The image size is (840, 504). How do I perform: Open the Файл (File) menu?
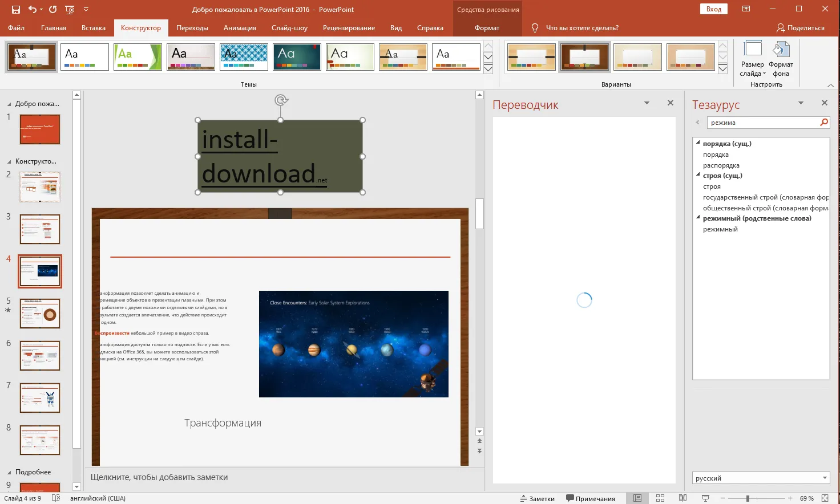pos(16,27)
